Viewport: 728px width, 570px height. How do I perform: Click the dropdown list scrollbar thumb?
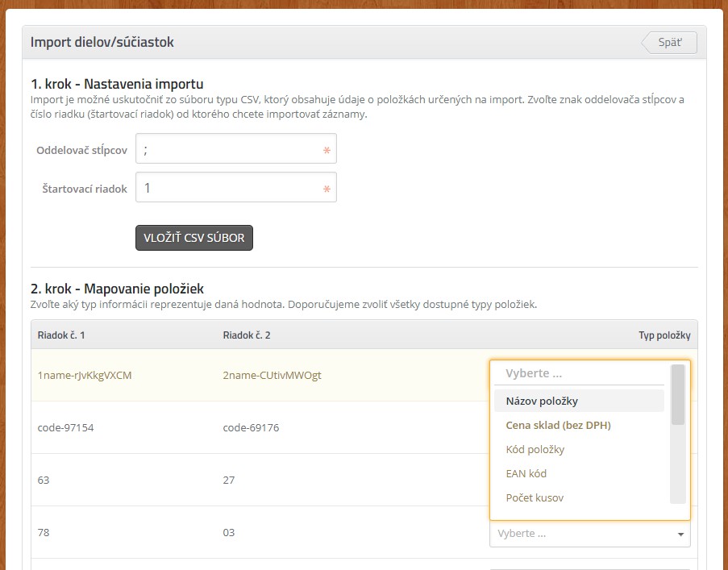click(678, 394)
